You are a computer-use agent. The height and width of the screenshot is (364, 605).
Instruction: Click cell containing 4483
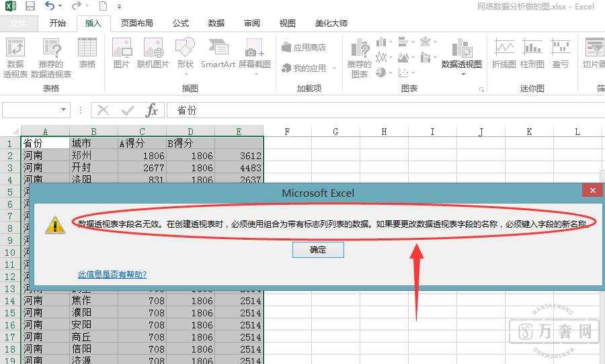[239, 168]
